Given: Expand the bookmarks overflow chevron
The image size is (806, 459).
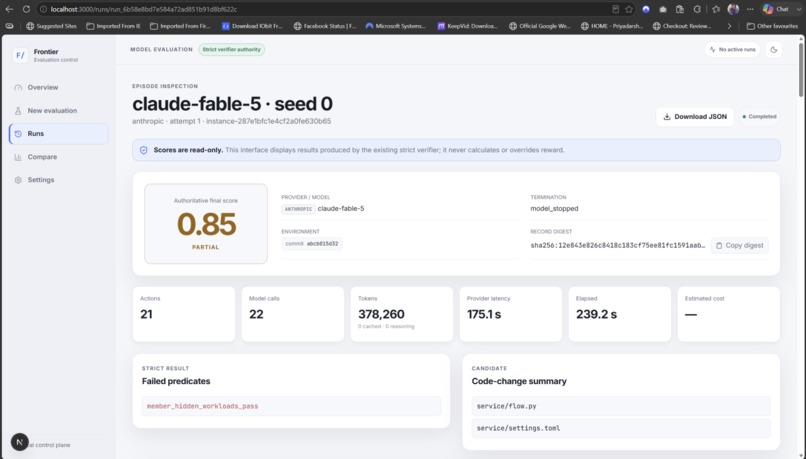Looking at the screenshot, I should click(729, 26).
